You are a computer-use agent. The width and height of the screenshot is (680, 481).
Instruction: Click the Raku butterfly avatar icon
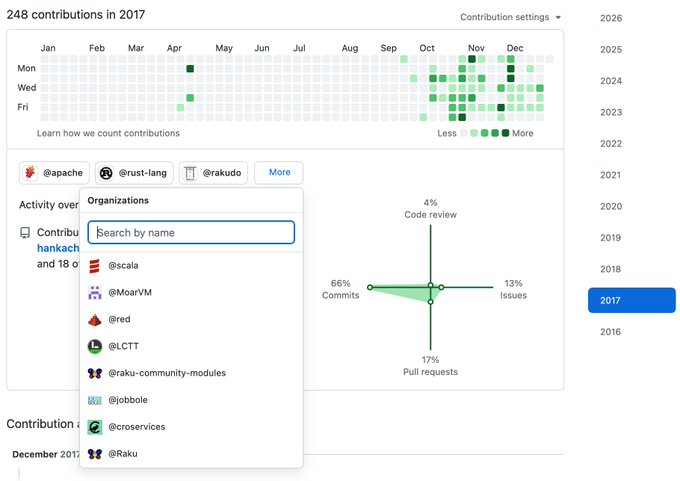[95, 454]
